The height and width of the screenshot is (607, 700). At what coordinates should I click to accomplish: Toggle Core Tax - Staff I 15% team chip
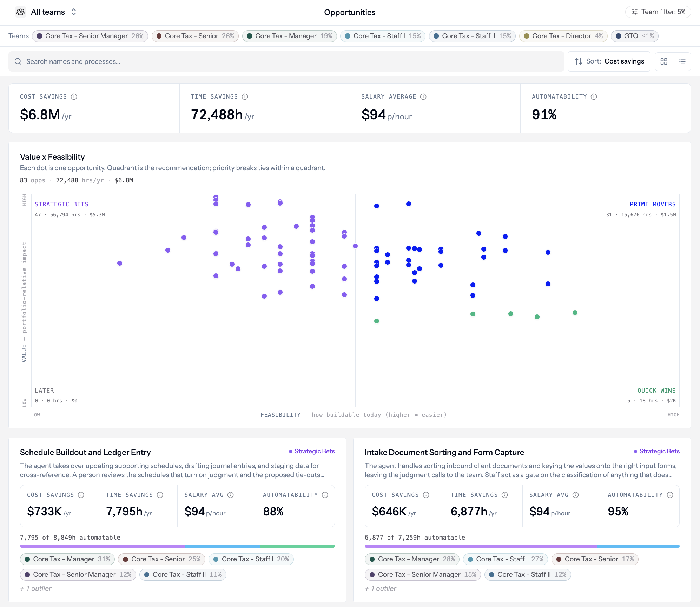[x=383, y=36]
